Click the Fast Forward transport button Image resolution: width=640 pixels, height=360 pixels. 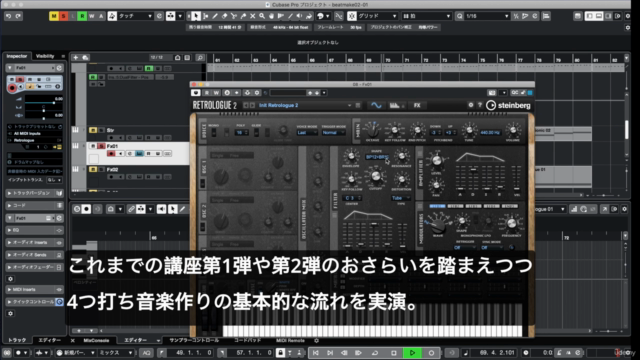[x=358, y=353]
